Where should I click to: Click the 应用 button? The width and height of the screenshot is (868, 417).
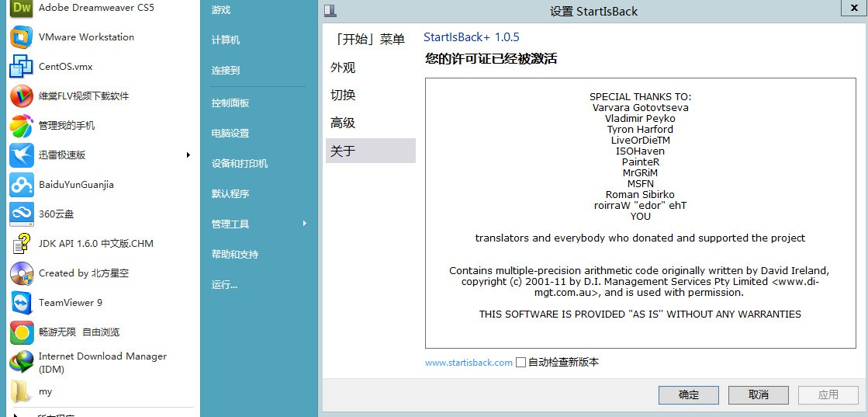828,394
